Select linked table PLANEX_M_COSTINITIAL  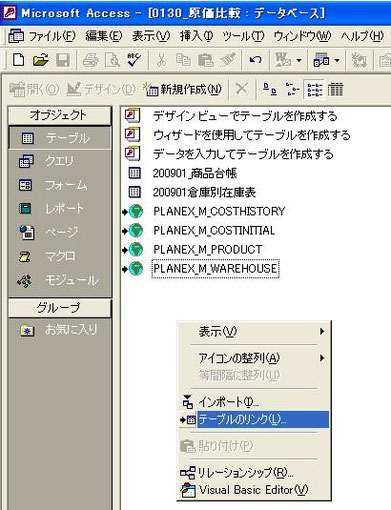214,230
